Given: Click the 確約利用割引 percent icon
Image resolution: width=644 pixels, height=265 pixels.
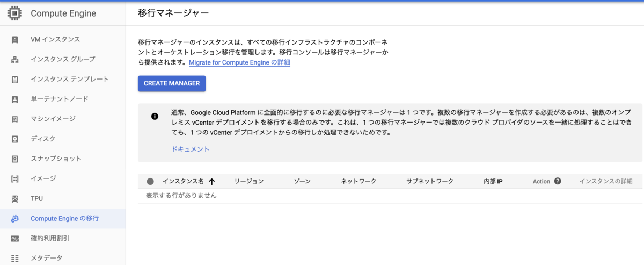Looking at the screenshot, I should (x=15, y=239).
